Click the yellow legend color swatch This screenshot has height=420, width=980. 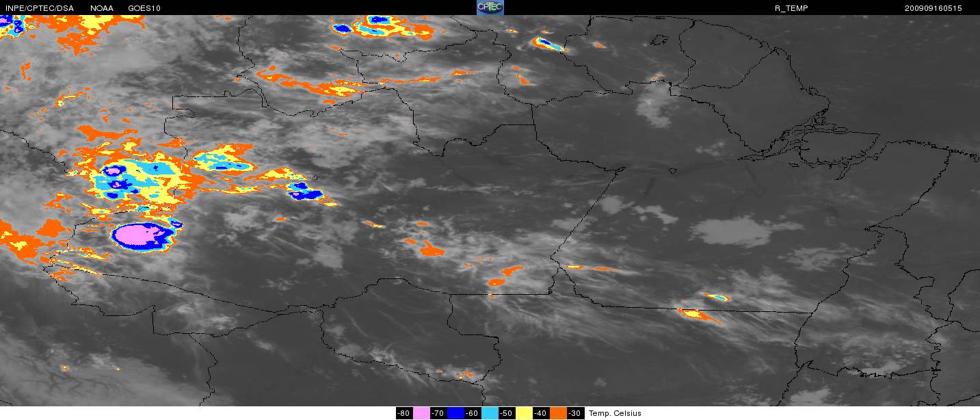(x=524, y=413)
